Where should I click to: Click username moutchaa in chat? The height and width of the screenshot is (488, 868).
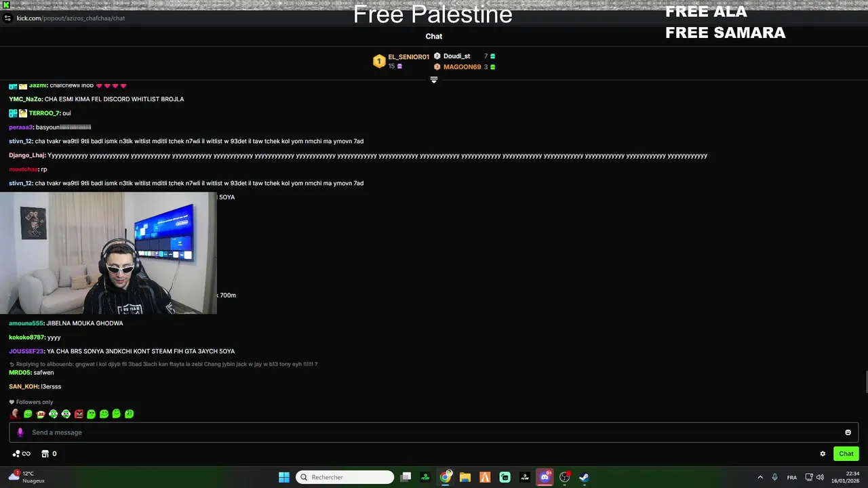(23, 169)
